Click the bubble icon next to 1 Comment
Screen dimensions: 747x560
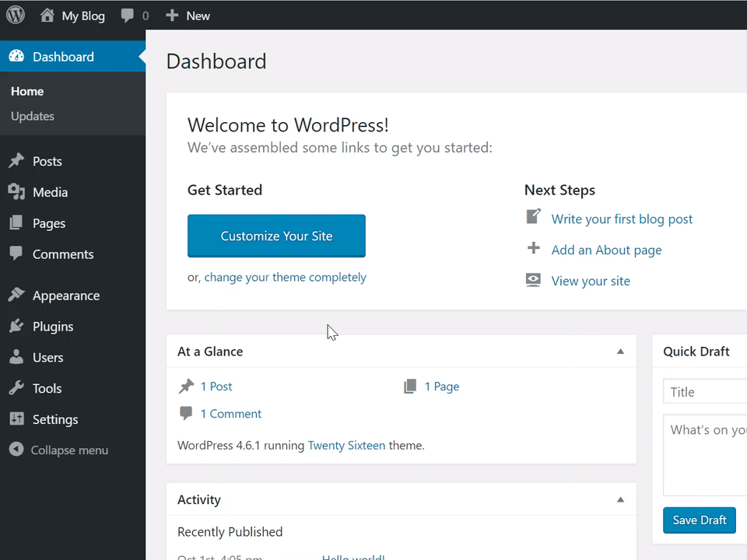tap(186, 413)
